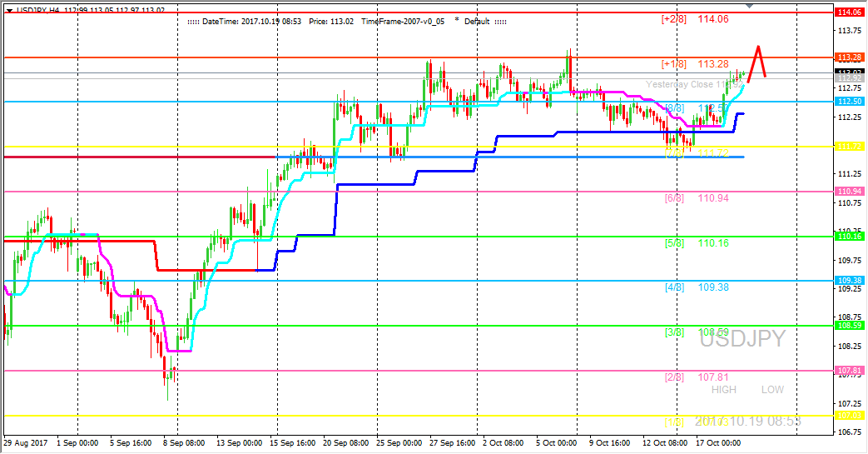Click the grey 112.92 yesterday close price tag

(849, 79)
